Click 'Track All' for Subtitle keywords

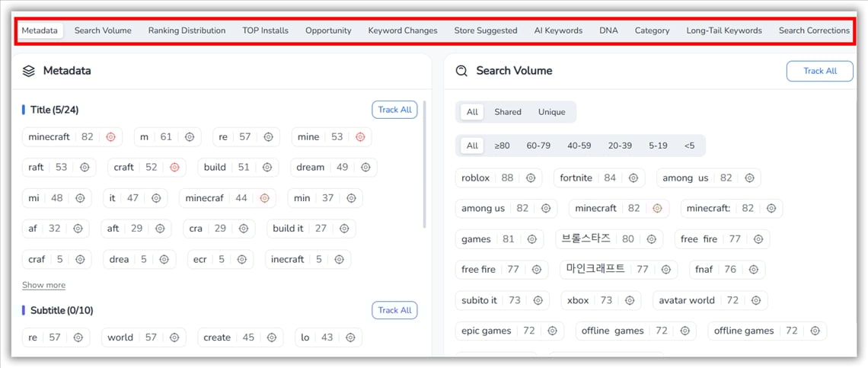[394, 310]
